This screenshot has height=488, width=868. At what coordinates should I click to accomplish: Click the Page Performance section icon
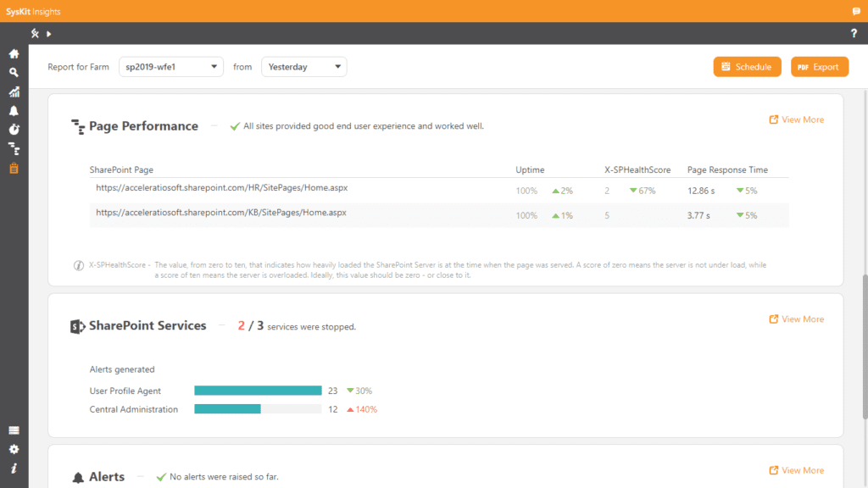coord(78,127)
